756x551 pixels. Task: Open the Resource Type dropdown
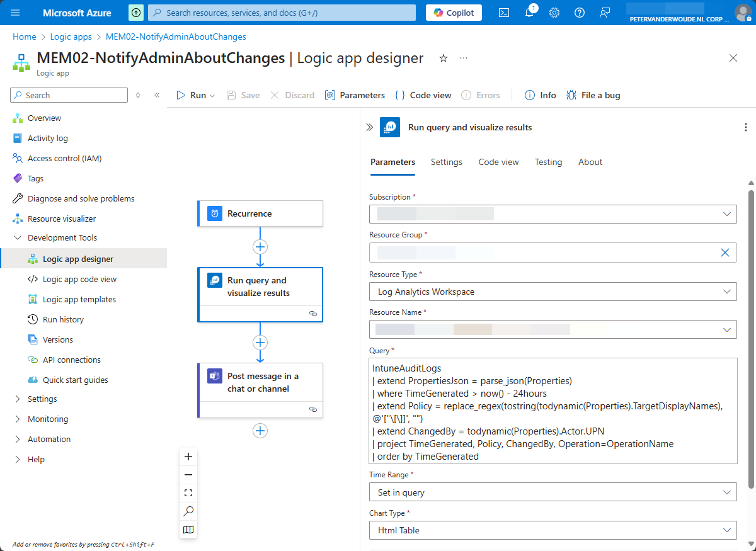[553, 292]
